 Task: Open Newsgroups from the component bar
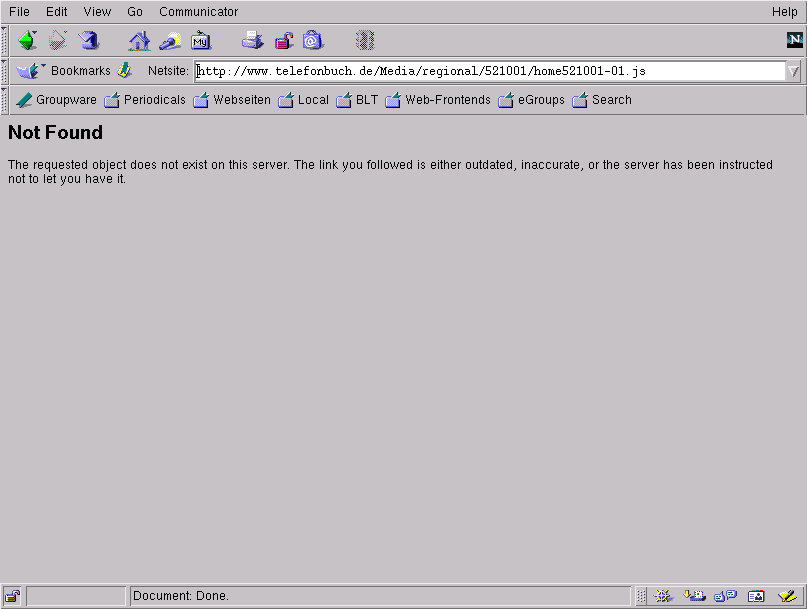725,596
